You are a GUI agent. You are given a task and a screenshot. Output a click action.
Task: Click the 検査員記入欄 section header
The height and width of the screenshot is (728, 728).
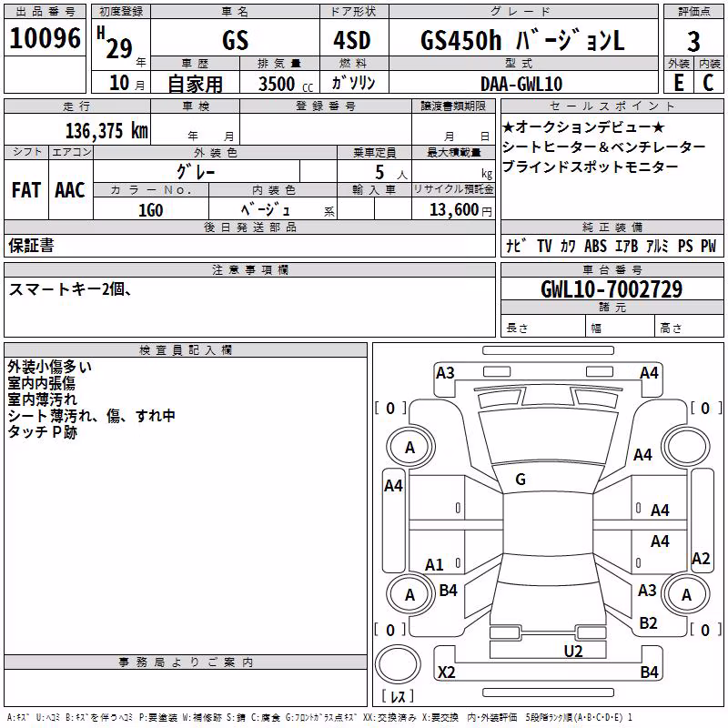point(186,350)
